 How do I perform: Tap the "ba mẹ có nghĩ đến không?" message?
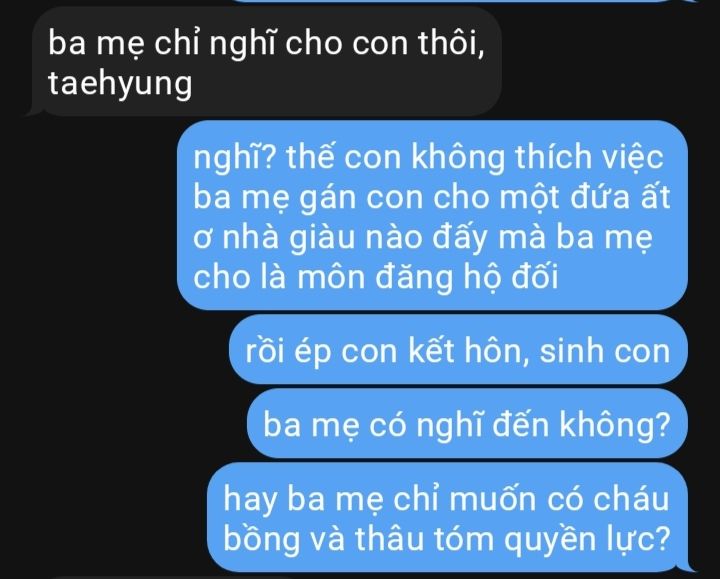pyautogui.click(x=467, y=424)
